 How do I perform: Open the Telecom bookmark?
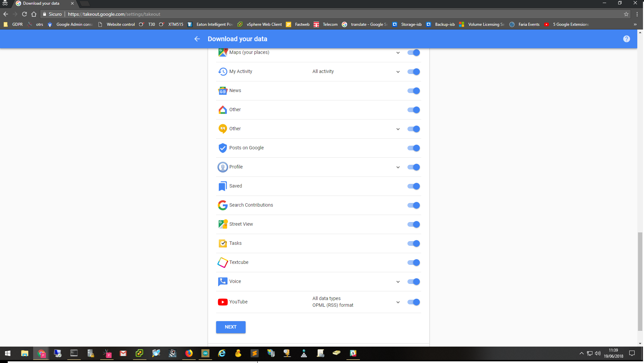[x=326, y=24]
